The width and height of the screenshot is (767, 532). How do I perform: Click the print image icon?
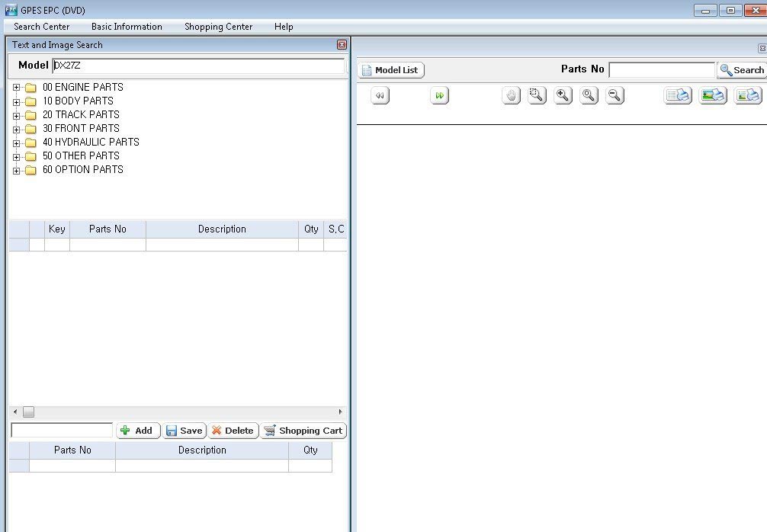click(713, 95)
